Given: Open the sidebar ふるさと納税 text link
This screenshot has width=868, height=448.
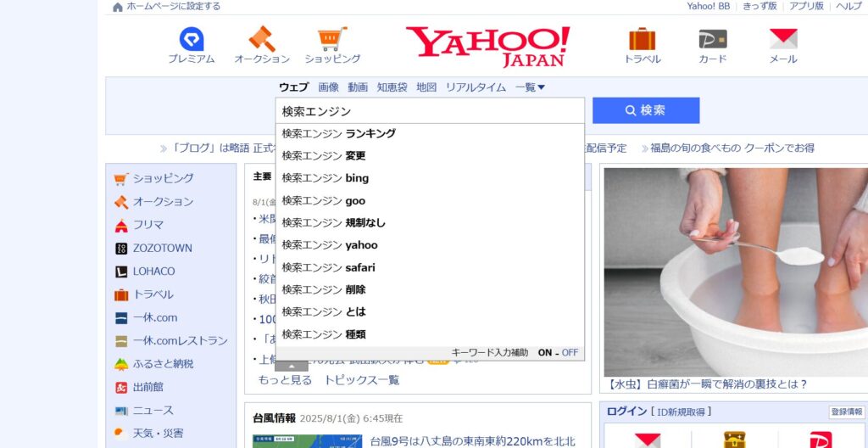Looking at the screenshot, I should [164, 364].
